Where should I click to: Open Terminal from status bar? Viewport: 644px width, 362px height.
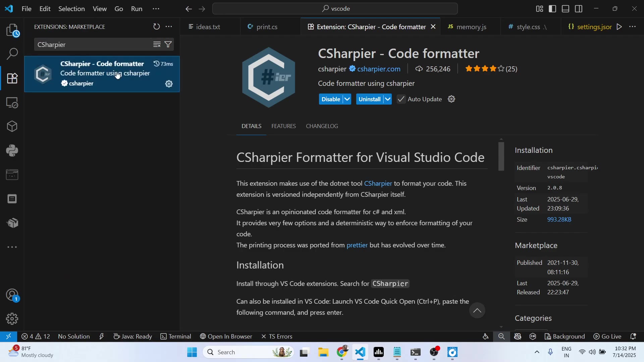176,337
